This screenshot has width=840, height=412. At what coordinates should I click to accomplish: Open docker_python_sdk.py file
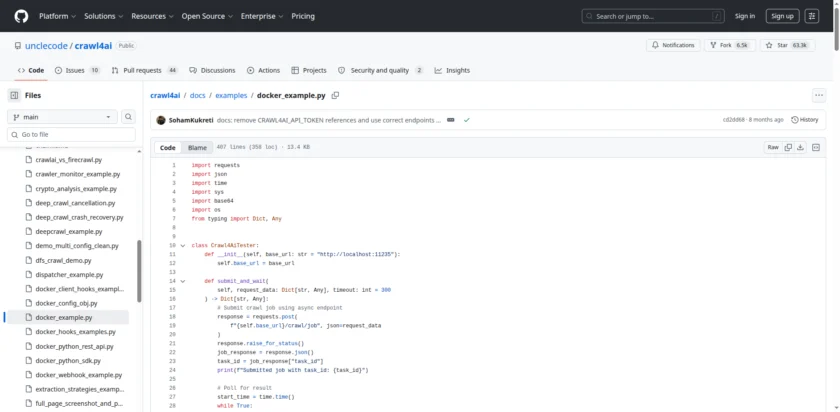click(x=68, y=361)
